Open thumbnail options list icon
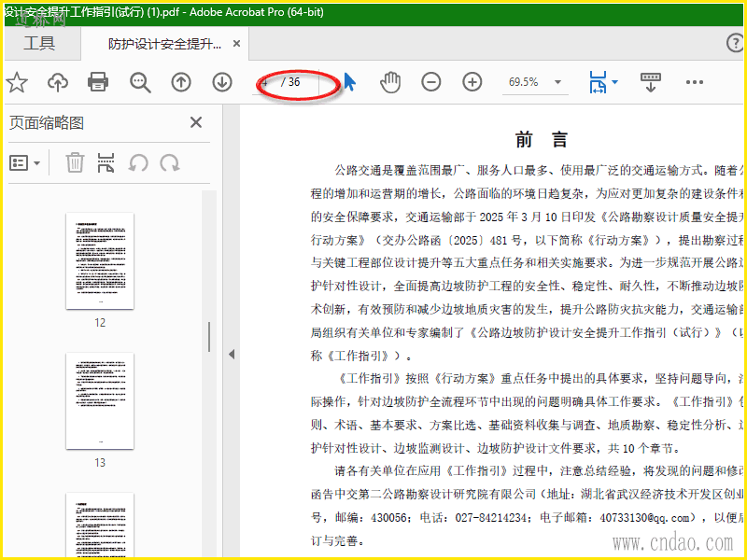The width and height of the screenshot is (747, 560). (x=19, y=163)
